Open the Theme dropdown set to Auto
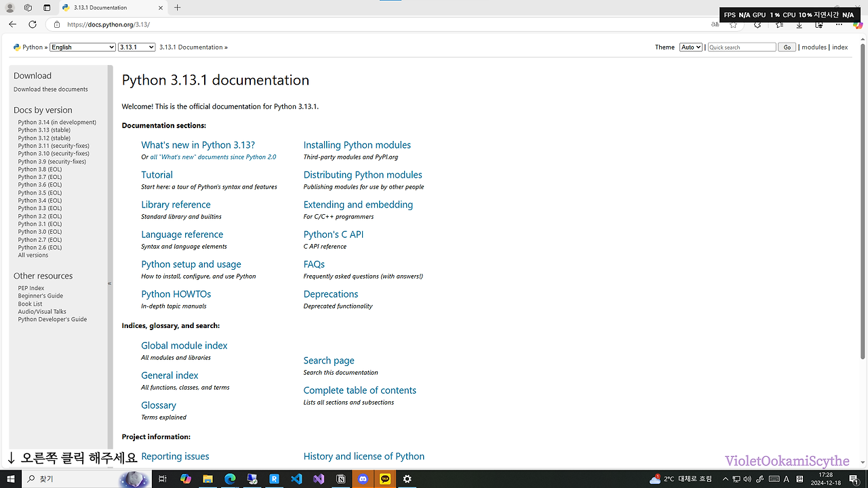The height and width of the screenshot is (488, 868). point(691,47)
